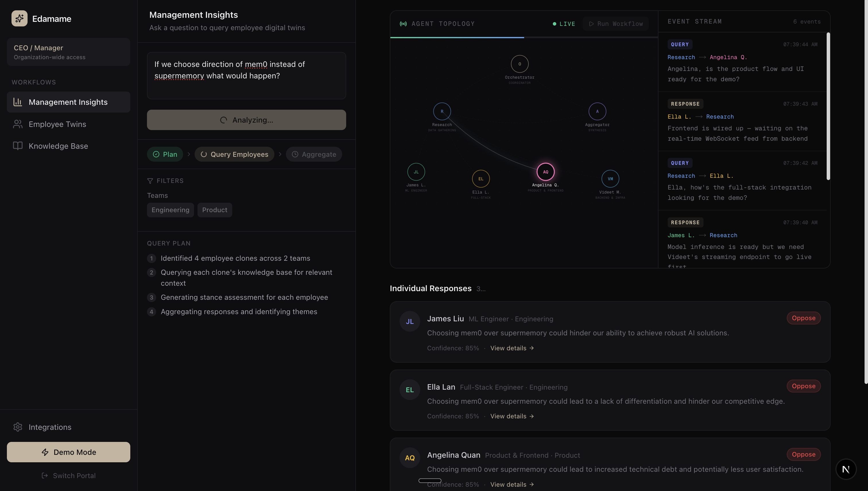Screen dimensions: 868x491
Task: Toggle the Engineering team filter
Action: (170, 210)
